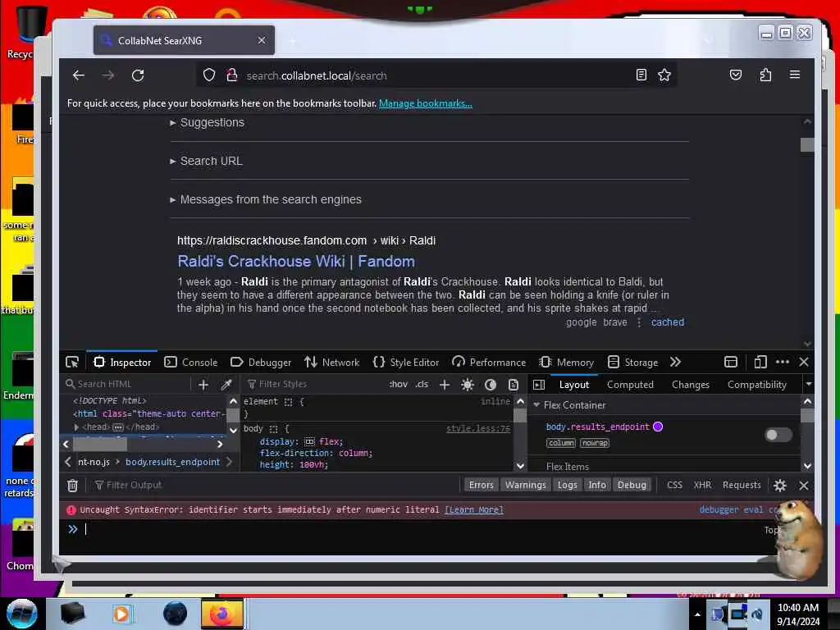840x630 pixels.
Task: Toggle reader view icon in address bar
Action: click(641, 75)
